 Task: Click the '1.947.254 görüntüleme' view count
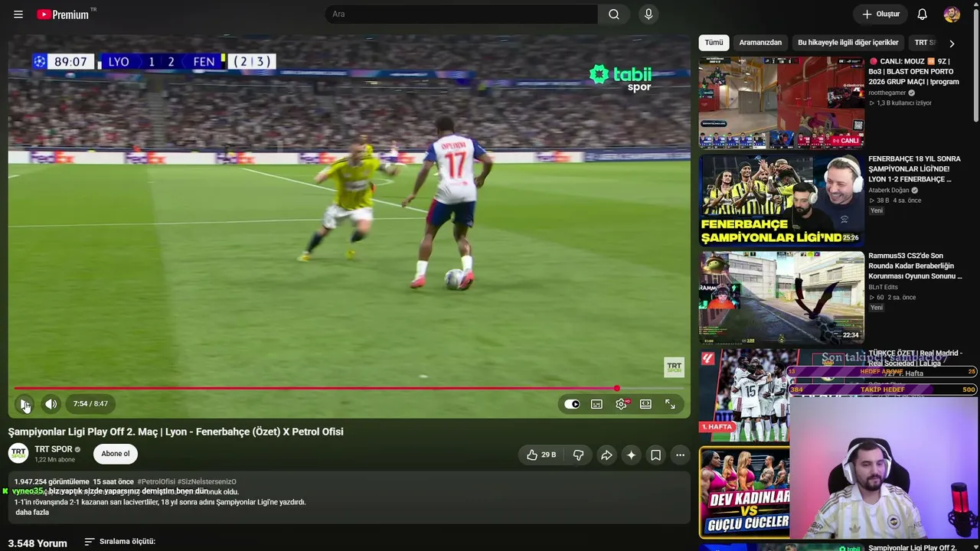click(52, 482)
